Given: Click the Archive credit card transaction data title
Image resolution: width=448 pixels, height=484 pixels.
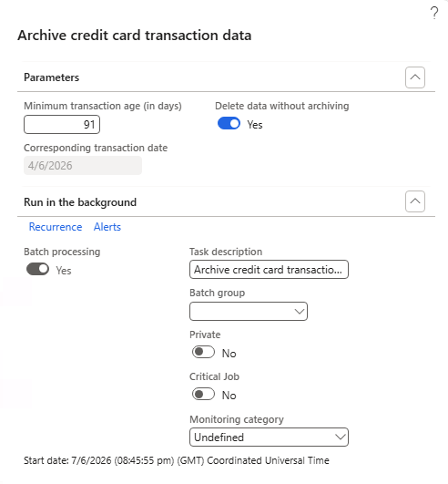Looking at the screenshot, I should (135, 36).
